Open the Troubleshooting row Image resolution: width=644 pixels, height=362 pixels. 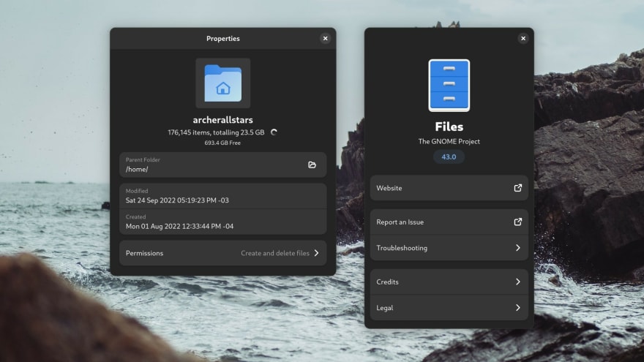click(x=449, y=248)
